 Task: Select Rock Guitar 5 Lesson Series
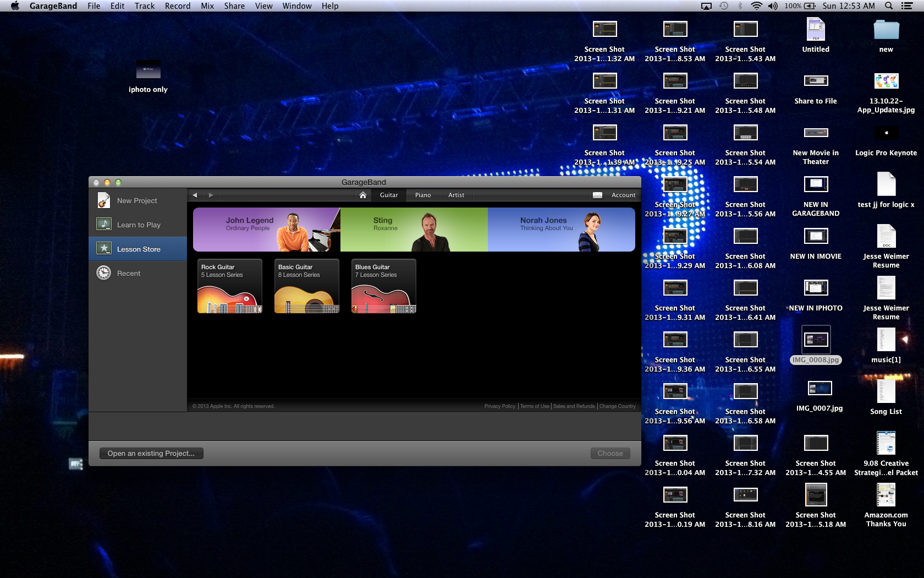(x=230, y=286)
